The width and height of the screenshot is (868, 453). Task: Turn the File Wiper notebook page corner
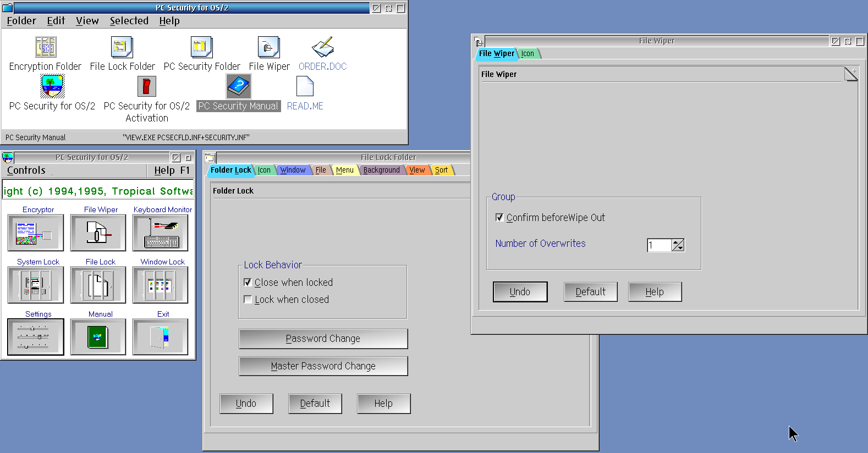coord(851,74)
